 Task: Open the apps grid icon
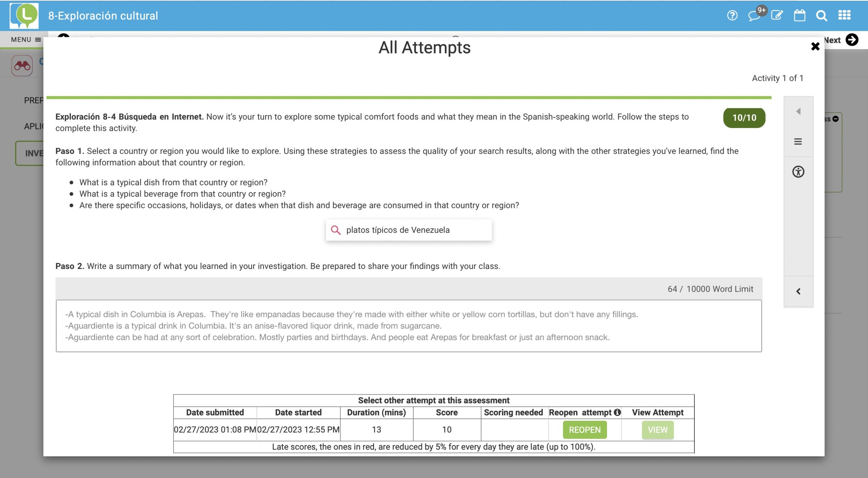click(844, 15)
